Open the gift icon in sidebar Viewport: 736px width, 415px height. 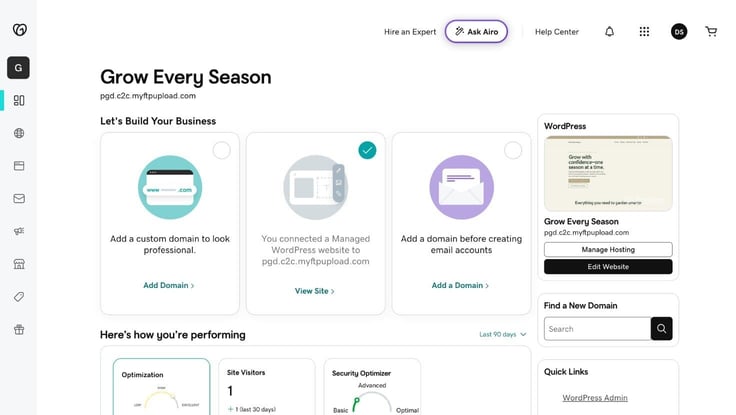coord(19,329)
